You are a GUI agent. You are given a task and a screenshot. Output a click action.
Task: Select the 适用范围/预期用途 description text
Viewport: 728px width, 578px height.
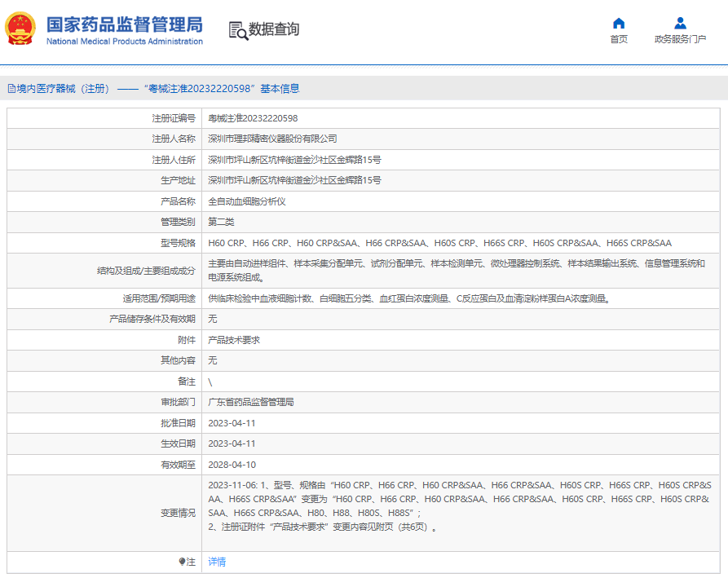click(x=409, y=298)
